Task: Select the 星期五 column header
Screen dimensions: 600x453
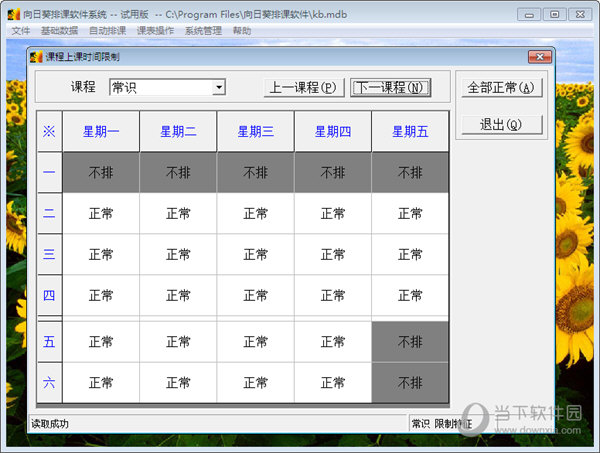Action: (x=410, y=132)
